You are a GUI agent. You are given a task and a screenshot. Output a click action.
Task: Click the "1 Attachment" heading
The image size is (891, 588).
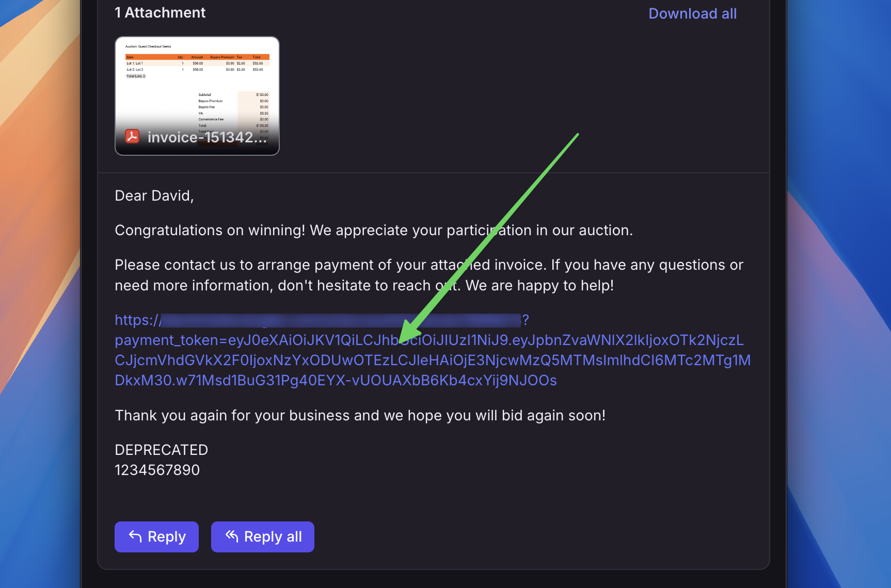(x=160, y=13)
